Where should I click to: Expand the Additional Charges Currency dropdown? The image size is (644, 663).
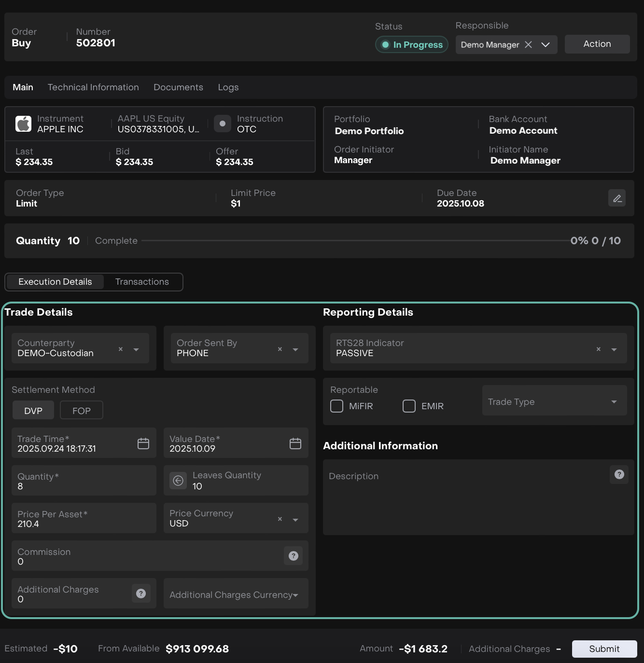[295, 595]
